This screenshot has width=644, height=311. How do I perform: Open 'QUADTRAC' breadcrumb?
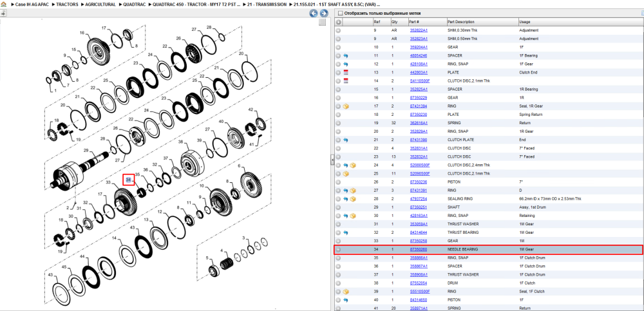coord(135,4)
